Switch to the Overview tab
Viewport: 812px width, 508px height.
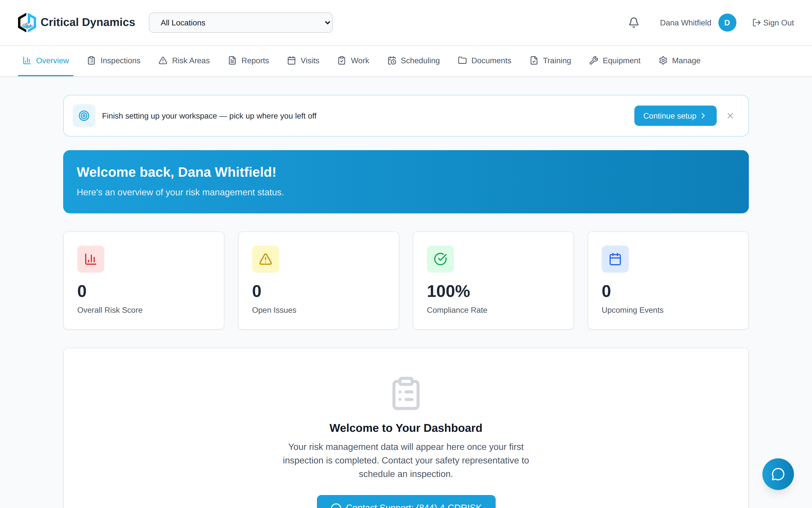46,60
